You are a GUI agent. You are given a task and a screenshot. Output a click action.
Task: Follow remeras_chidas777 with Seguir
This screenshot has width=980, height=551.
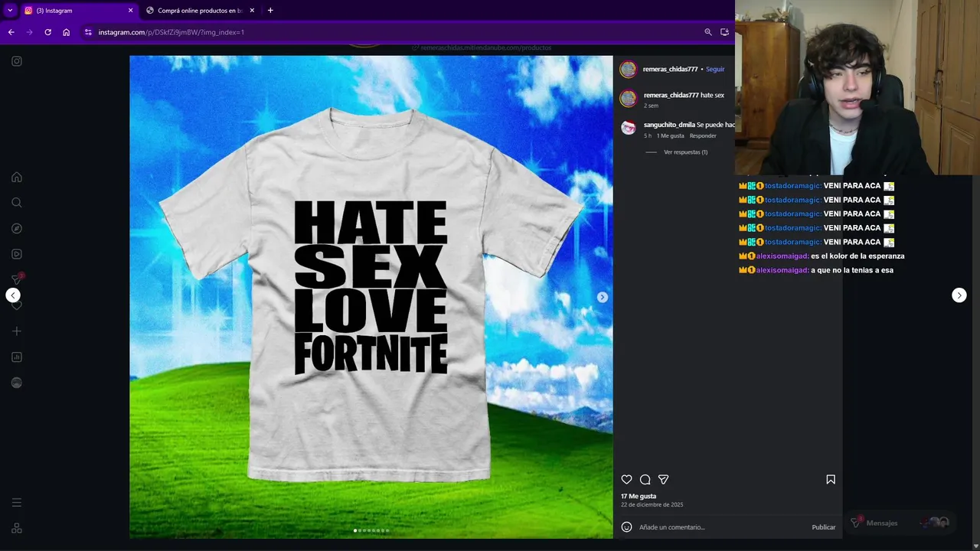coord(715,69)
